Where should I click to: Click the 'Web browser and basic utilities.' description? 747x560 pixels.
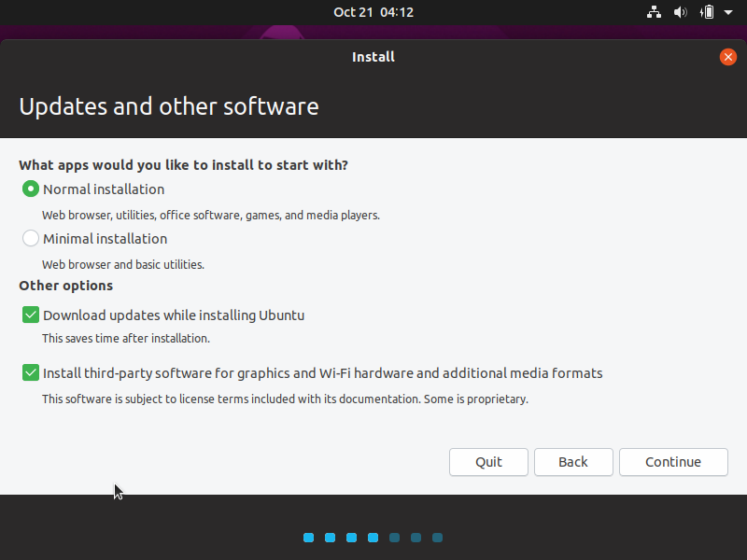(x=123, y=265)
